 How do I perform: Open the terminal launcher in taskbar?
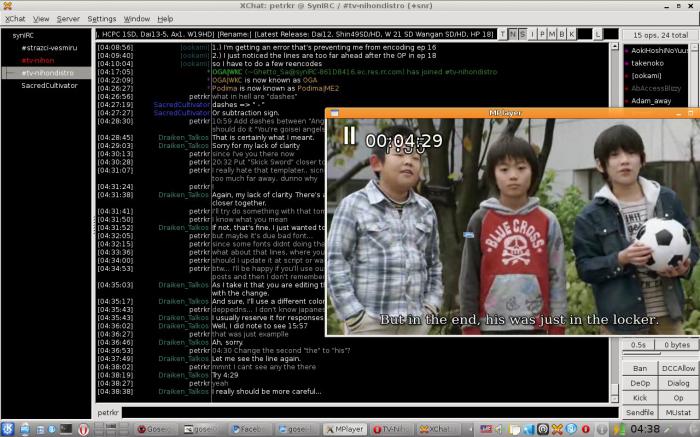pos(66,429)
